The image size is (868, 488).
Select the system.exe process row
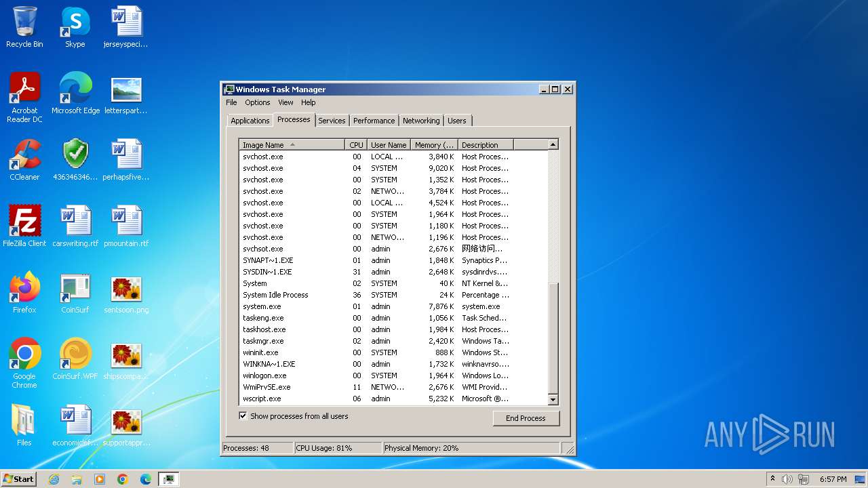pos(393,306)
